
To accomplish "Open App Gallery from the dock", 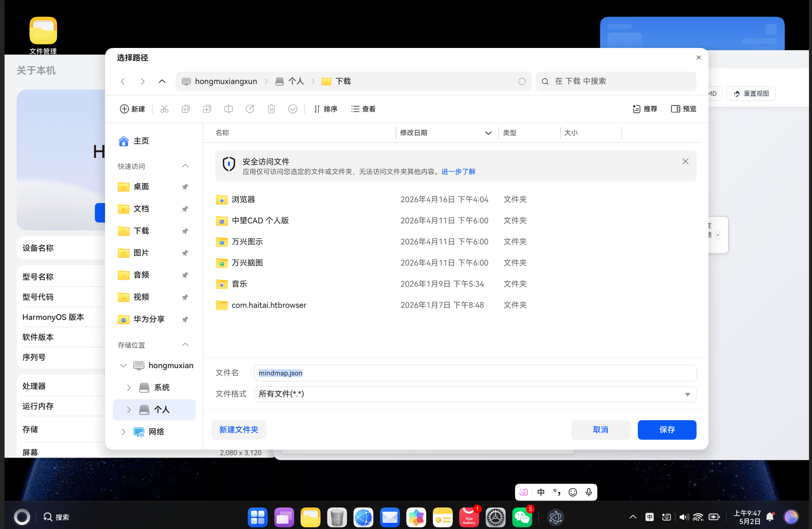I will pyautogui.click(x=469, y=517).
